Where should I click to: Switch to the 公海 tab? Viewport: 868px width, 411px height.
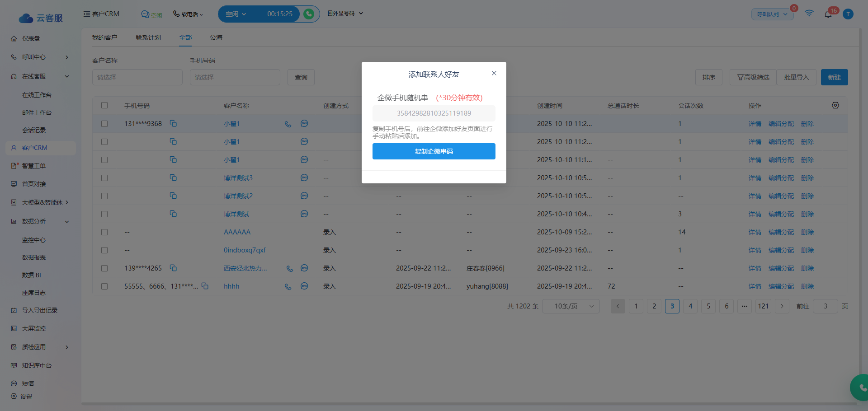(216, 37)
